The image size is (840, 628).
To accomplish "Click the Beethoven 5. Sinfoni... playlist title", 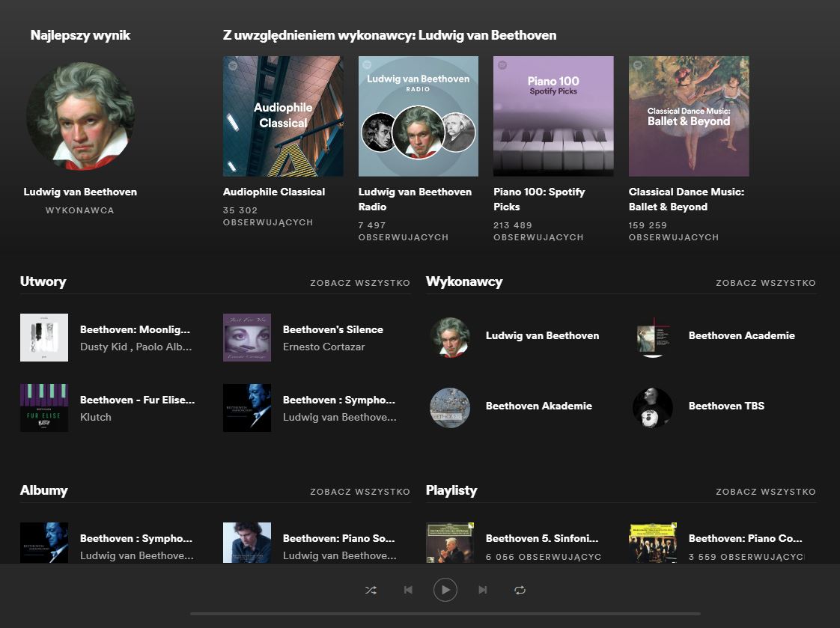I will pyautogui.click(x=542, y=538).
